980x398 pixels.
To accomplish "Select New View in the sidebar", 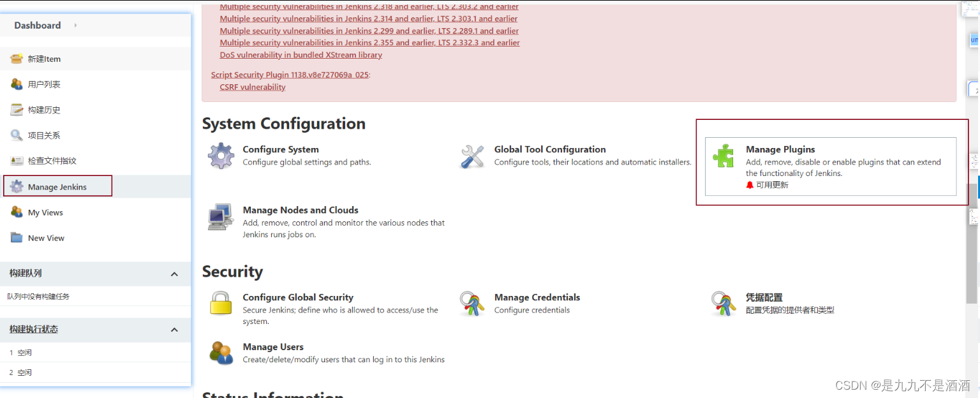I will (46, 238).
